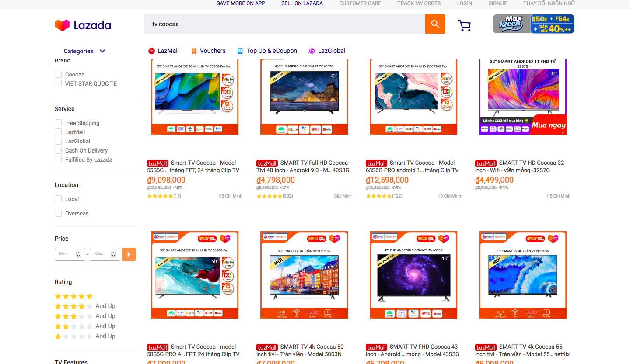630x364 pixels.
Task: Click LazMall badge on 32S7G product
Action: pyautogui.click(x=486, y=163)
